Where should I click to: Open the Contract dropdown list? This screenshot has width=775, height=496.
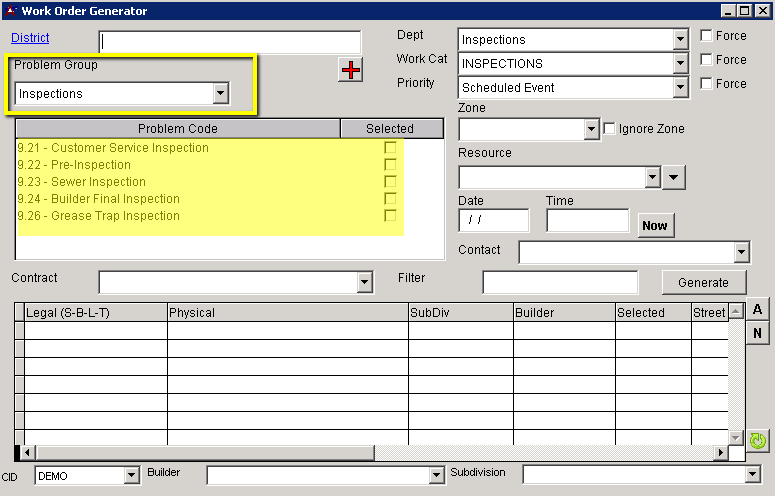tap(364, 283)
